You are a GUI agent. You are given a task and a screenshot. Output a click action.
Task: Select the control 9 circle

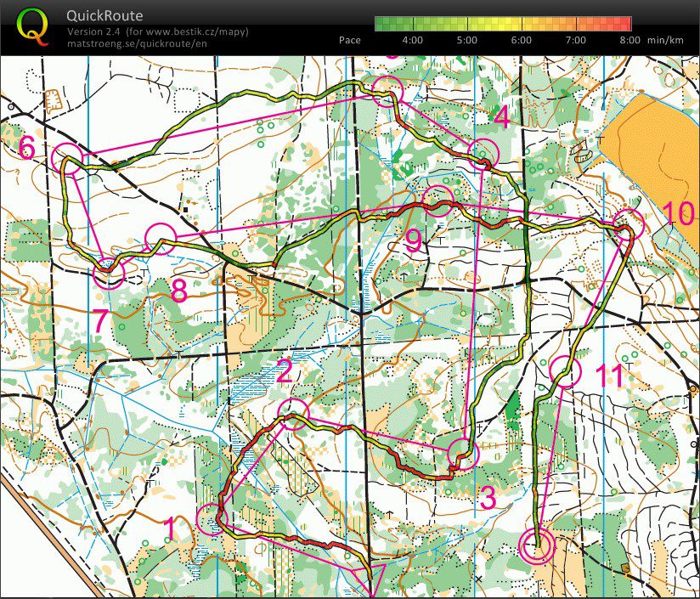(x=438, y=201)
